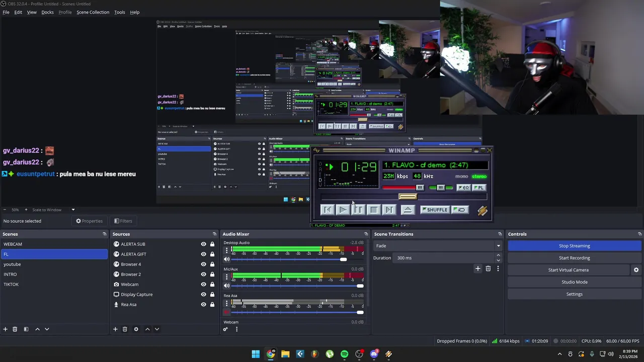Viewport: 644px width, 362px height.
Task: Remove selected source using the trash icon
Action: (x=125, y=329)
